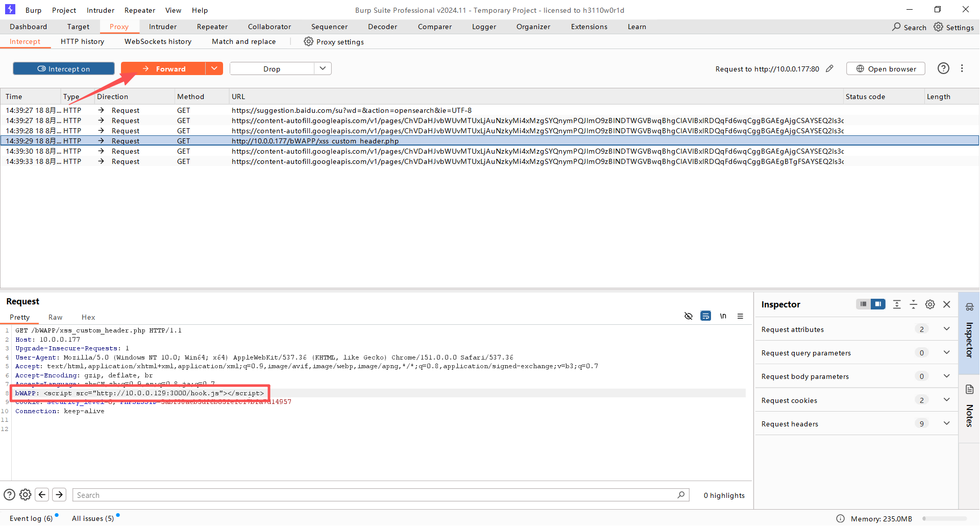Open request editor search settings gear
Viewport: 980px width, 526px height.
[26, 495]
